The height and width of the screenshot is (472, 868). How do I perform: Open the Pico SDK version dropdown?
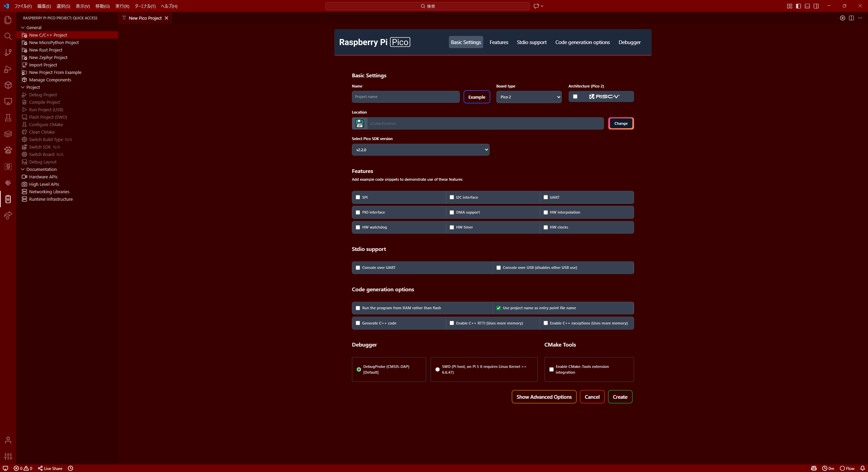(420, 150)
